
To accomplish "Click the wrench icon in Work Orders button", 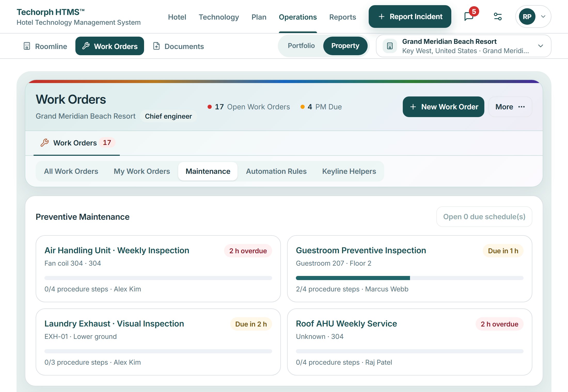I will tap(86, 46).
